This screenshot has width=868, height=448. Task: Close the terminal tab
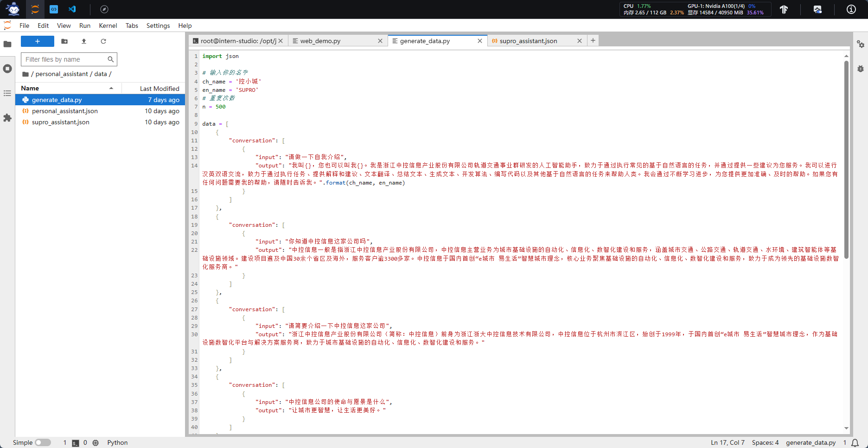[281, 41]
